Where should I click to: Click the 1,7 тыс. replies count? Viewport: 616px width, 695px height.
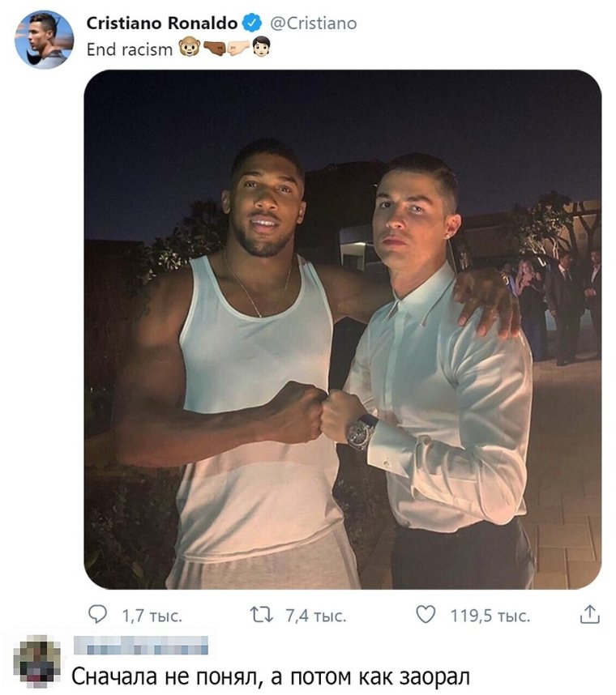coord(152,616)
